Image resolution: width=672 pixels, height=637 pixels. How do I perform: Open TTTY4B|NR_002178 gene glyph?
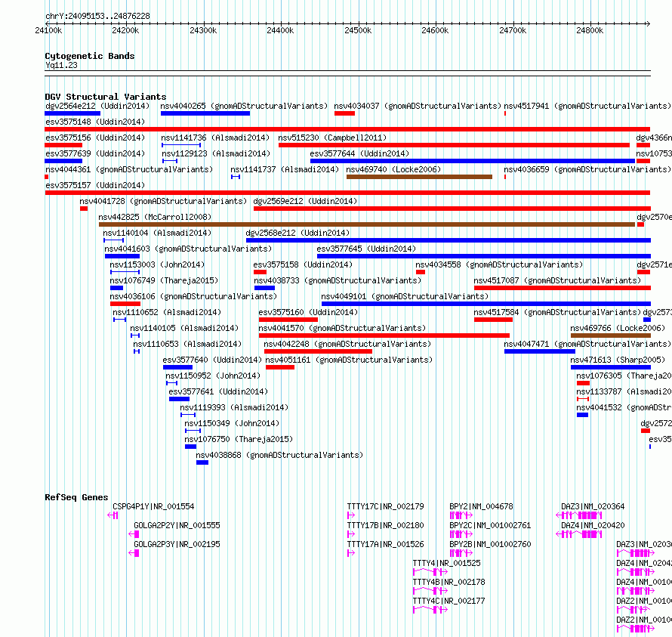pyautogui.click(x=430, y=591)
